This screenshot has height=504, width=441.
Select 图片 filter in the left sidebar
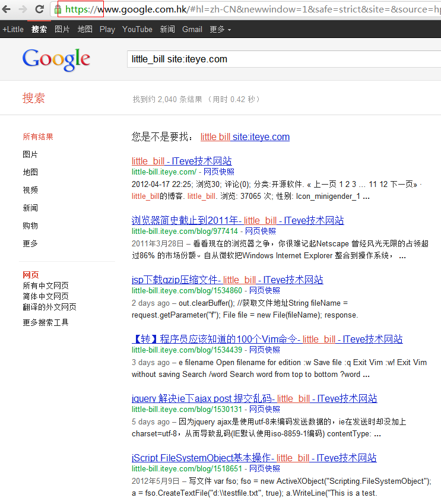pos(30,154)
